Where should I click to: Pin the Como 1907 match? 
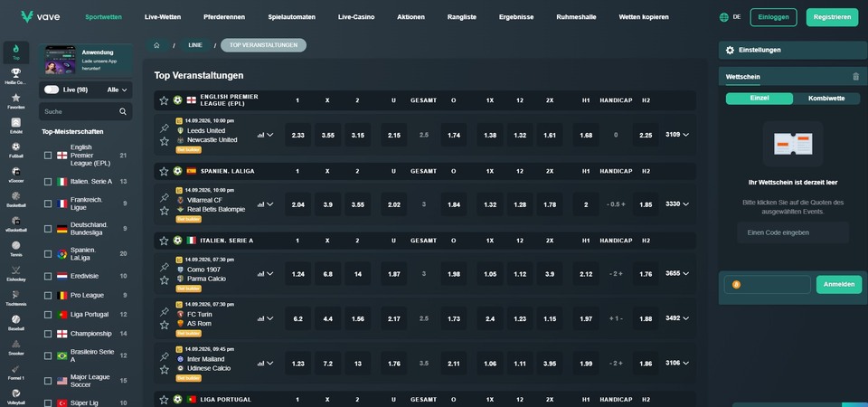point(164,268)
